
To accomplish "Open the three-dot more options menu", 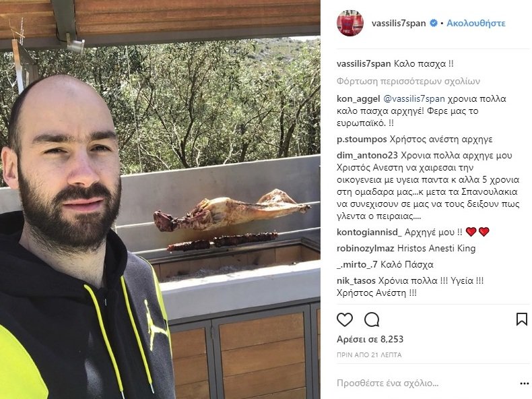I will click(524, 383).
